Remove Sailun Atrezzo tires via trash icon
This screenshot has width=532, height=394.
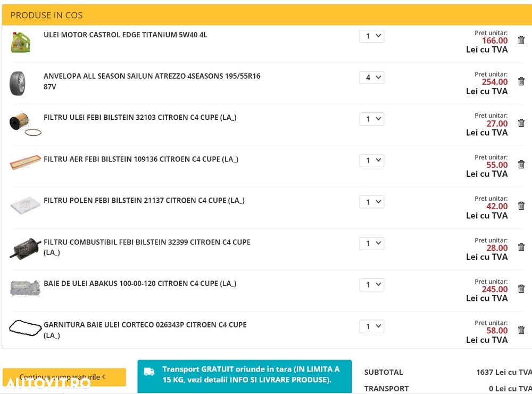tap(521, 81)
